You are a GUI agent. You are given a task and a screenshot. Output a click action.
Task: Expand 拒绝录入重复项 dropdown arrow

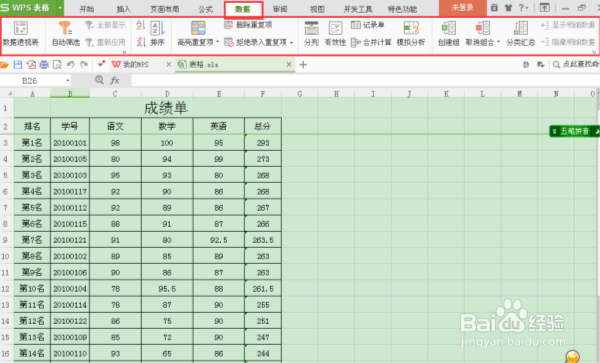point(292,42)
